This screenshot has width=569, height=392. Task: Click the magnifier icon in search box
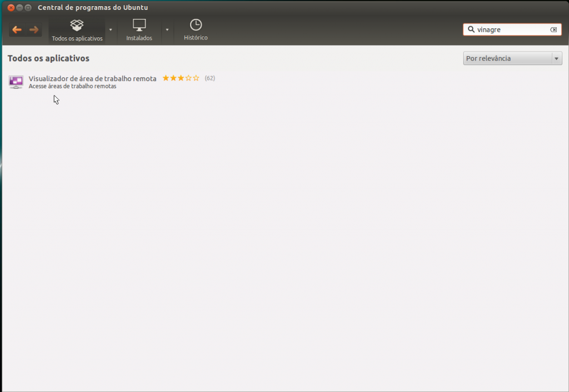[471, 29]
